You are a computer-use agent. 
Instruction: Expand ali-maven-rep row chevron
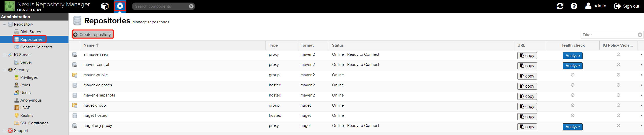(x=641, y=54)
